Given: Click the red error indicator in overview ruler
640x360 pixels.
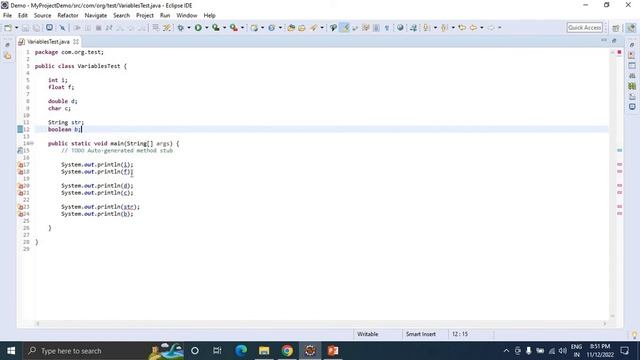Looking at the screenshot, I should [x=619, y=52].
